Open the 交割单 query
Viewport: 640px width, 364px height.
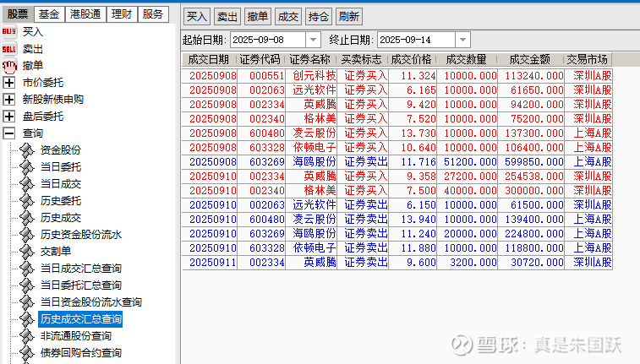pos(56,252)
